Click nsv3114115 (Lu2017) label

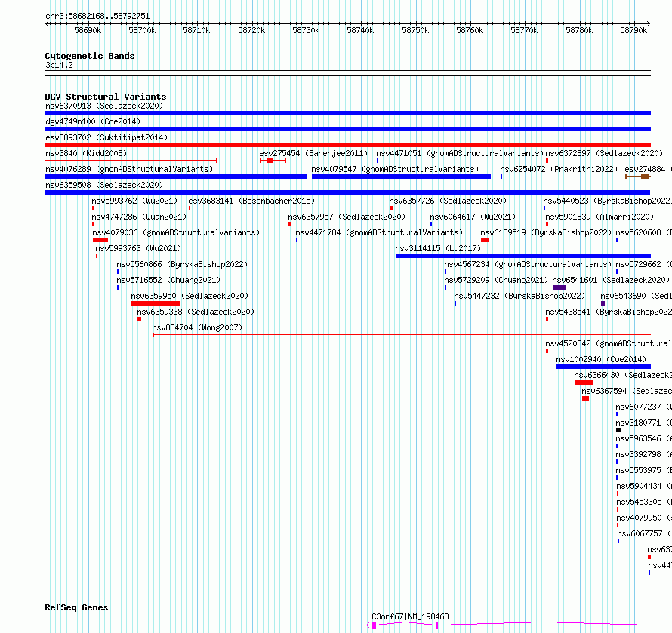click(438, 248)
